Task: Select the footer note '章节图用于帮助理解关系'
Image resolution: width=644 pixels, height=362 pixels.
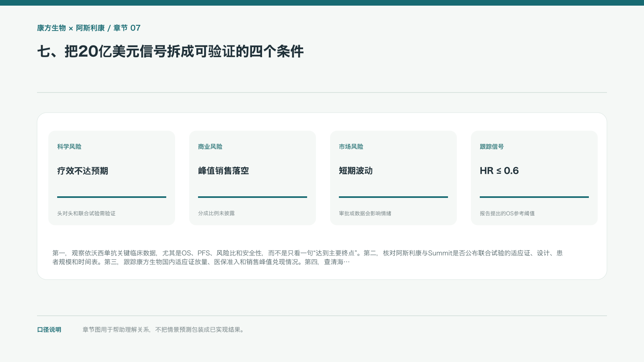Action: [163, 330]
